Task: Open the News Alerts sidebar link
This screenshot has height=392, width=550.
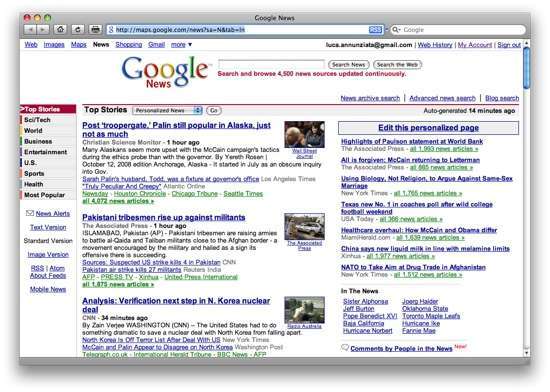Action: tap(53, 214)
